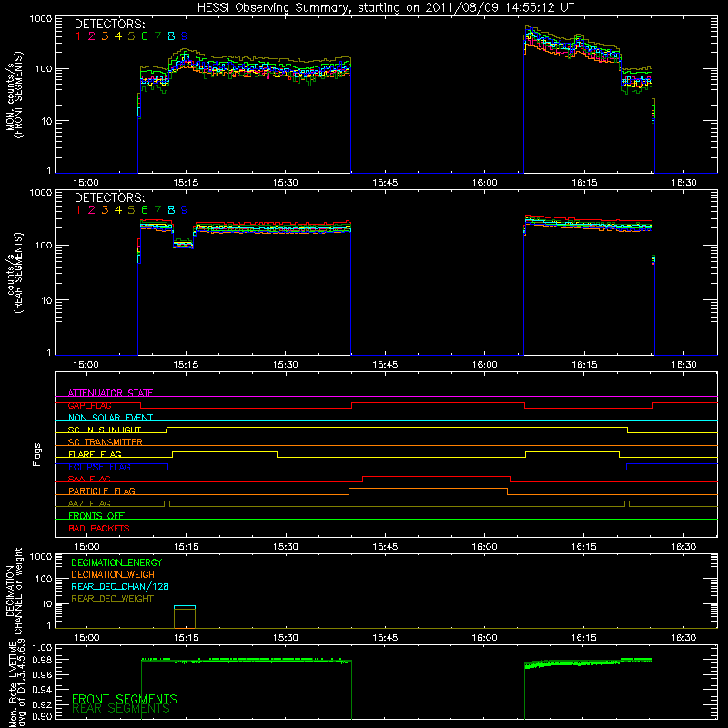
Task: Click the REAR SEGMENTS legend in livetime plot
Action: [x=121, y=709]
